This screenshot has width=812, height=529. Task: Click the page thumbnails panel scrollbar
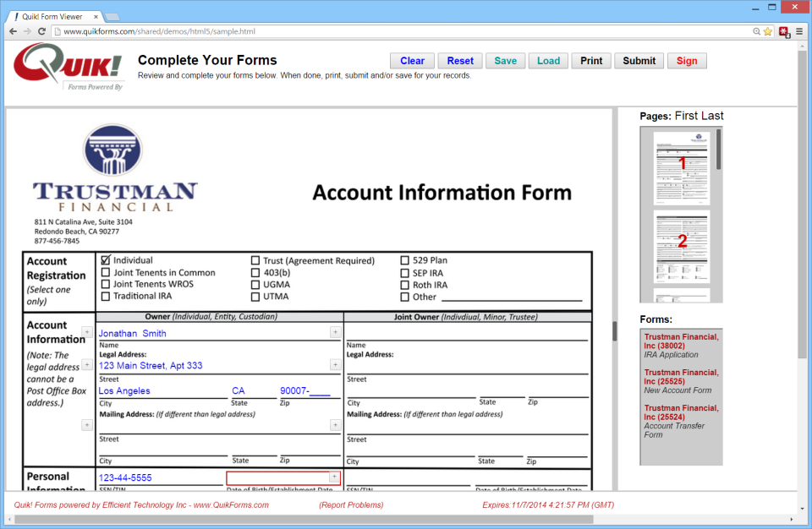pyautogui.click(x=718, y=149)
